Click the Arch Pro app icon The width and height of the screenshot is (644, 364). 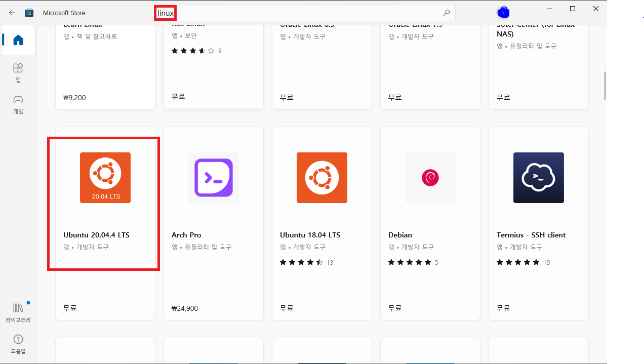[214, 178]
